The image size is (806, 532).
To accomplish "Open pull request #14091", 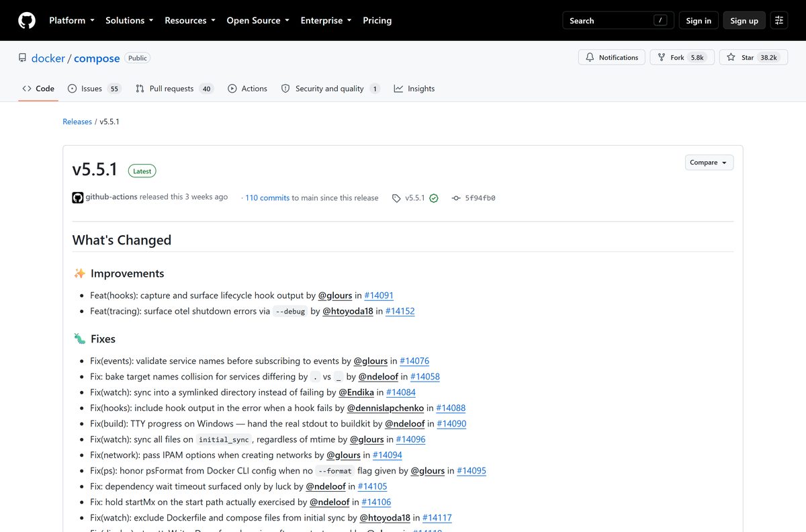I will [x=379, y=295].
